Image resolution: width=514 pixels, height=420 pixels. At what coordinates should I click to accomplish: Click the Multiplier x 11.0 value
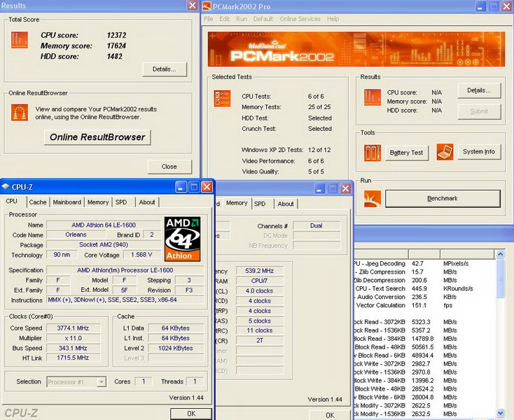pos(73,338)
